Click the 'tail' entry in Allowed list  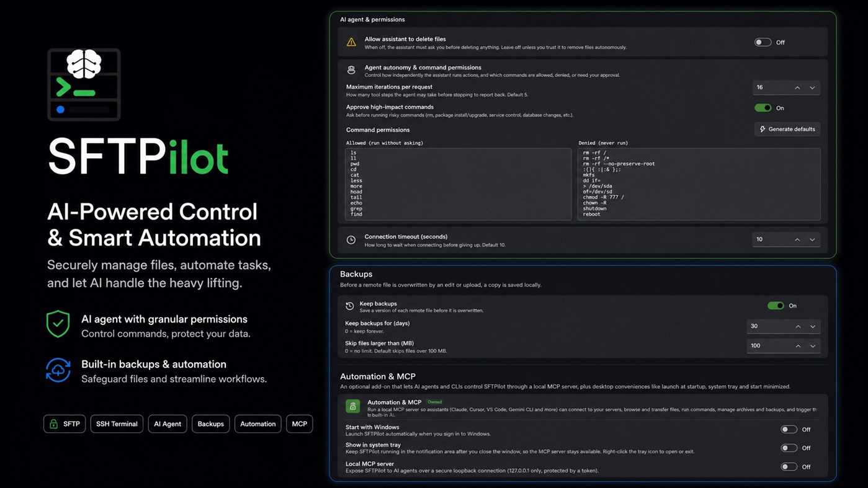[x=356, y=197]
